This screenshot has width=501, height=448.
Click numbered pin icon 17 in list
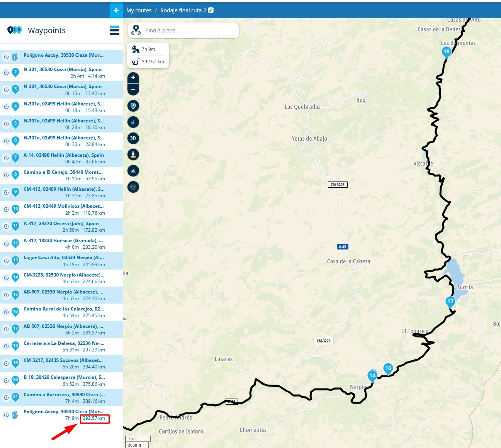(15, 329)
